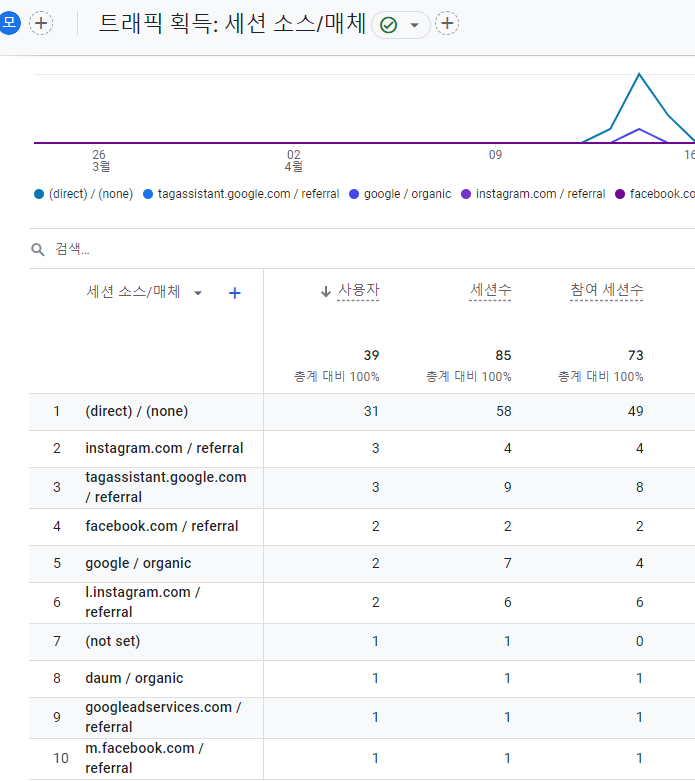Select the google / organic table row
Image resolution: width=695 pixels, height=781 pixels.
362,564
